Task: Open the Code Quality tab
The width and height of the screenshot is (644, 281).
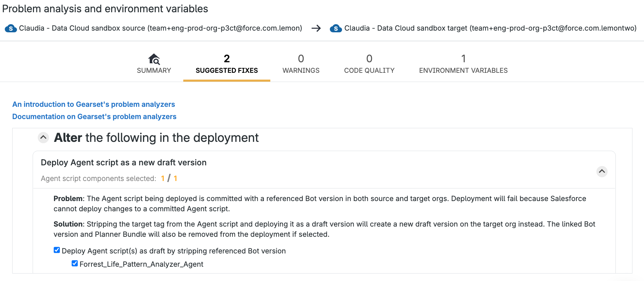Action: [x=369, y=64]
